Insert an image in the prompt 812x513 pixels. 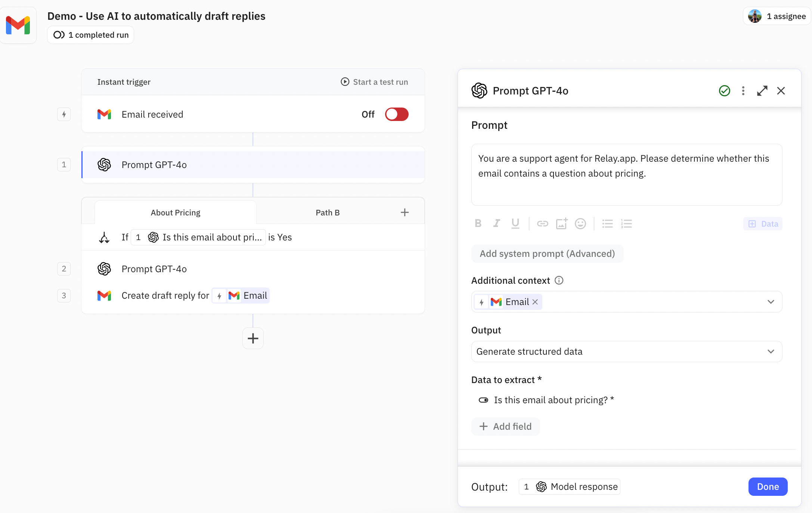[x=562, y=224]
